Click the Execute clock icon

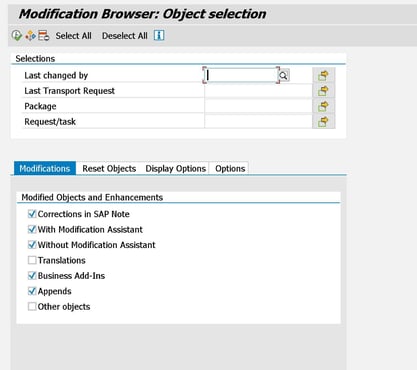17,35
